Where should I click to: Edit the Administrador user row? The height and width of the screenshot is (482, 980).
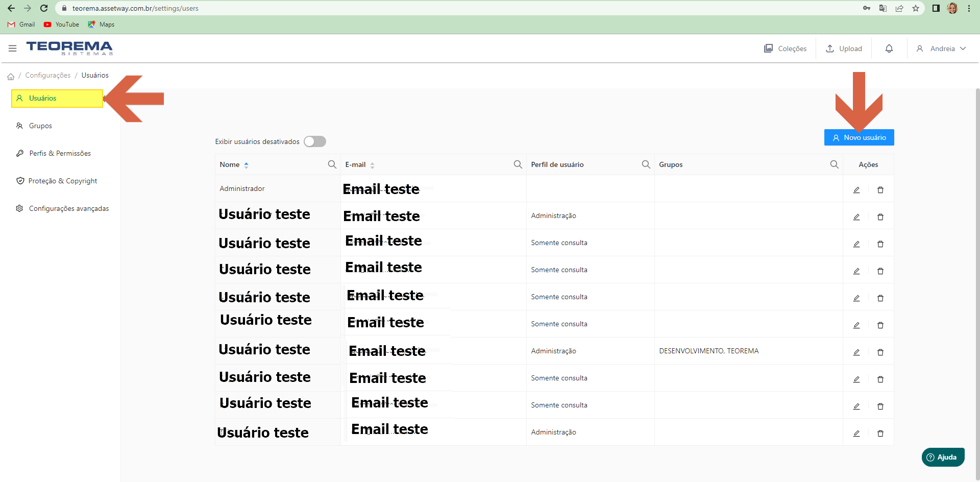point(856,190)
